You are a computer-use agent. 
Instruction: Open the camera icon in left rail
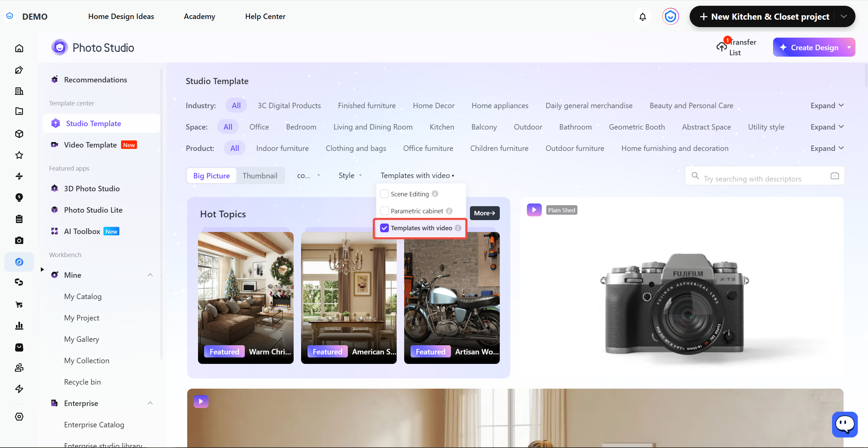tap(19, 240)
